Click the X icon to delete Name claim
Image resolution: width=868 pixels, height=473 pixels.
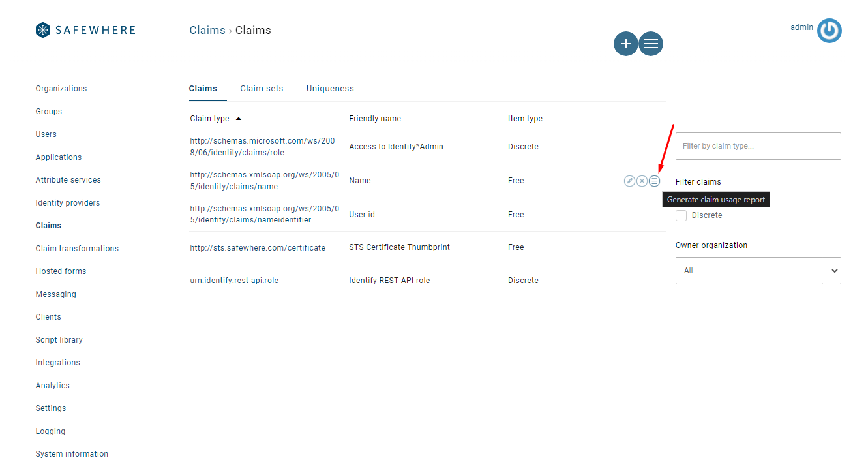coord(641,181)
